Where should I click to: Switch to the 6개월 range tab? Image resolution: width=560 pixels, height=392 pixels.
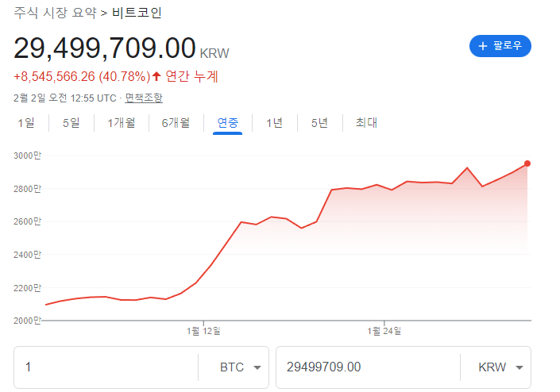176,122
